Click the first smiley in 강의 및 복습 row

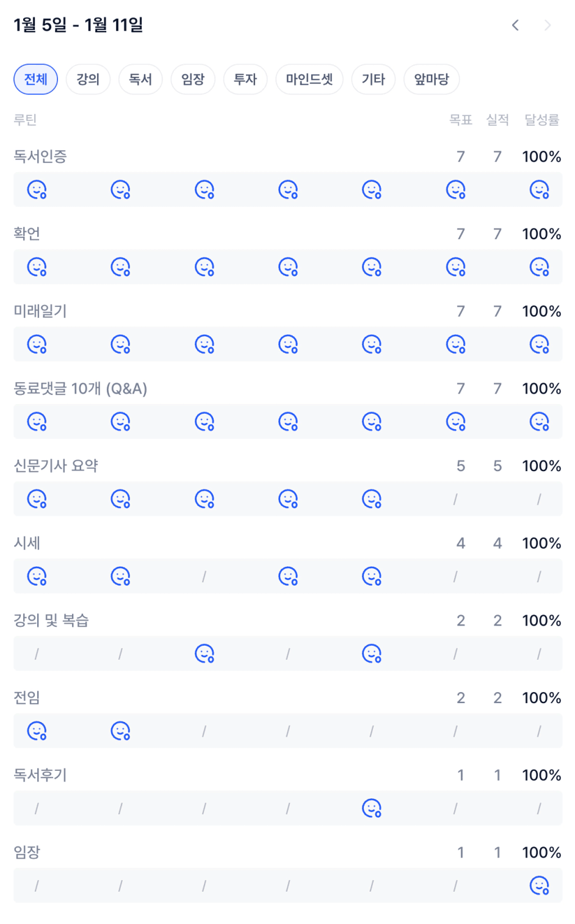(x=204, y=654)
